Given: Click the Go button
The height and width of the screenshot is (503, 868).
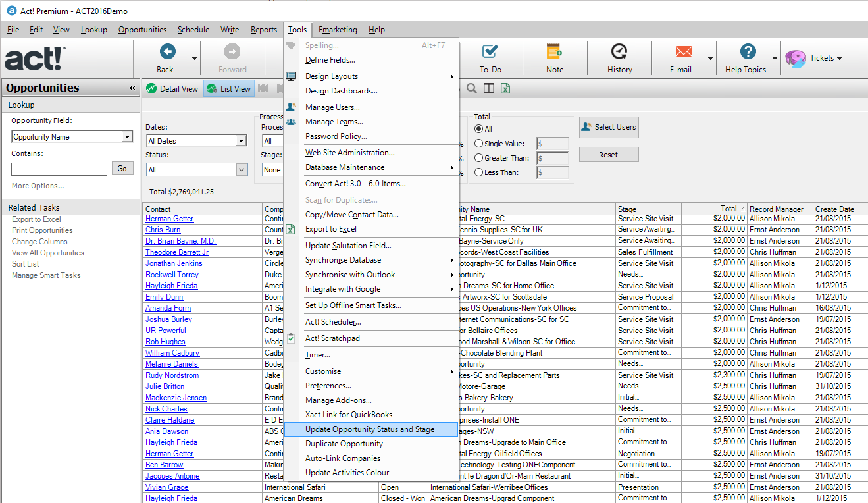Looking at the screenshot, I should (122, 169).
